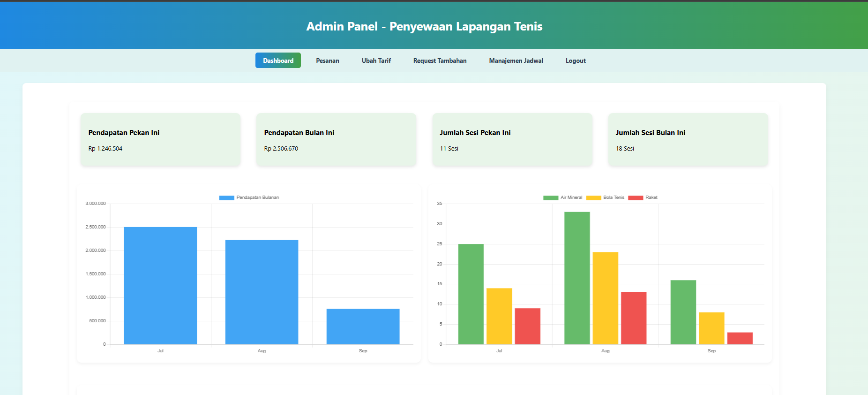This screenshot has height=395, width=868.
Task: Select the Pendapatan Pekan Ini card
Action: click(160, 140)
